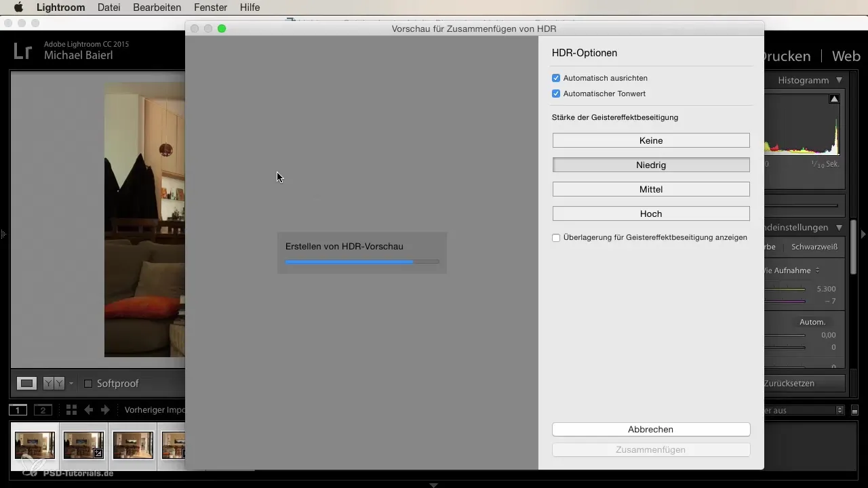
Task: Open the Web module
Action: tap(846, 56)
